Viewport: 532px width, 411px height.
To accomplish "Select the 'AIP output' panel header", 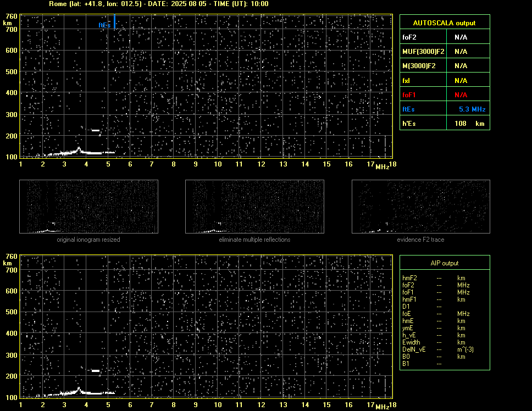I will 445,263.
